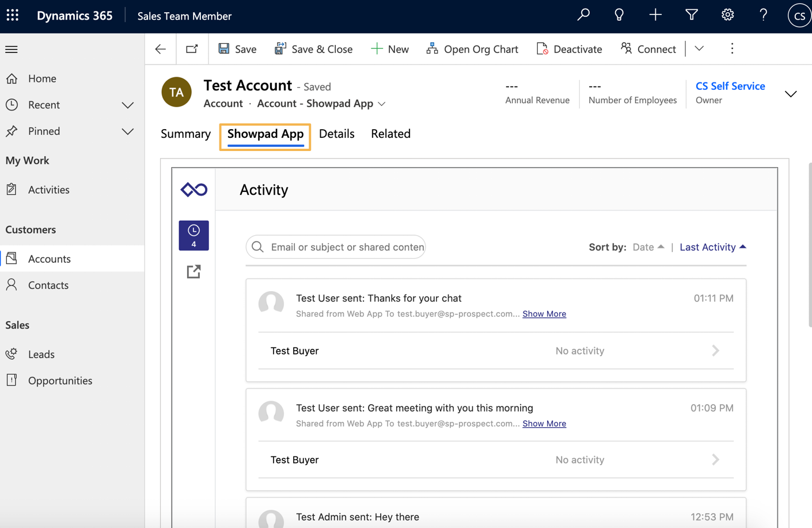Collapse the left navigation hamburger menu

12,50
